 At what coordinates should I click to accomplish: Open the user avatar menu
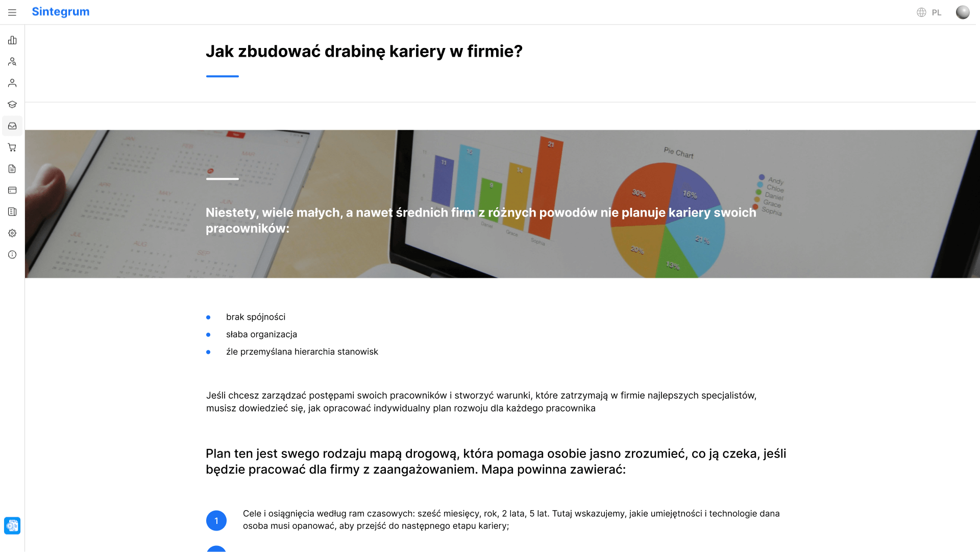[x=963, y=12]
